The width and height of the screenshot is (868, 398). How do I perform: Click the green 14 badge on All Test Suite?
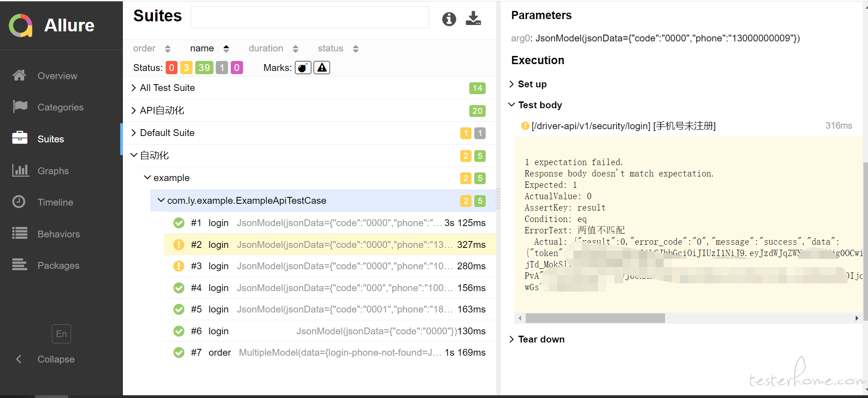point(477,88)
